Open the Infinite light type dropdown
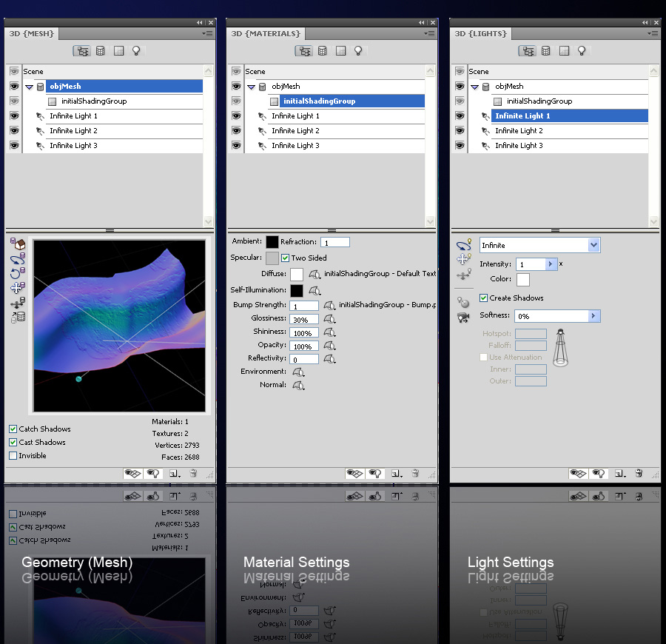 pyautogui.click(x=593, y=245)
